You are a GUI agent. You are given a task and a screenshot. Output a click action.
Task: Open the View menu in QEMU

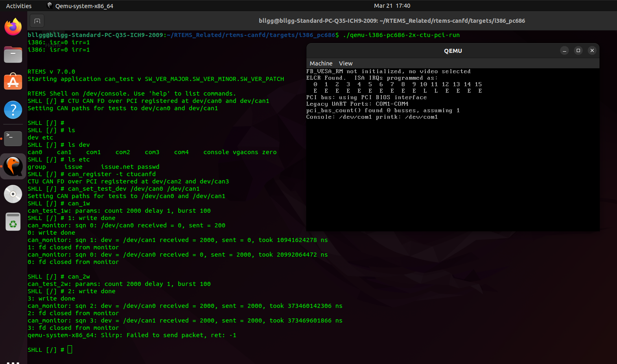(346, 63)
